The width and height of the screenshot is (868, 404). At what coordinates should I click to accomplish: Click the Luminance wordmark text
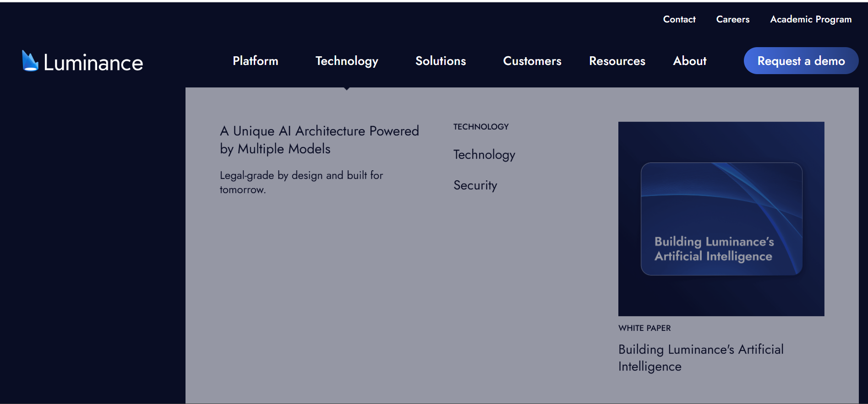(93, 63)
